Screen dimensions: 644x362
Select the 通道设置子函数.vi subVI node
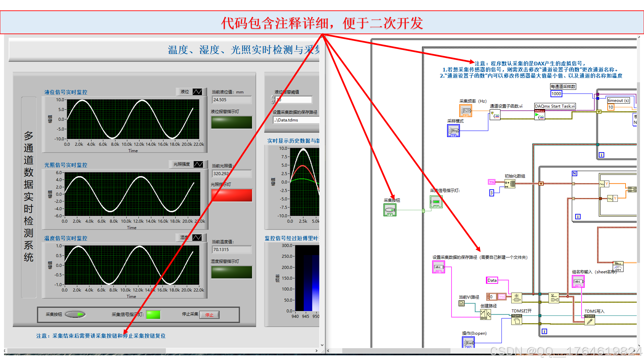[x=495, y=115]
